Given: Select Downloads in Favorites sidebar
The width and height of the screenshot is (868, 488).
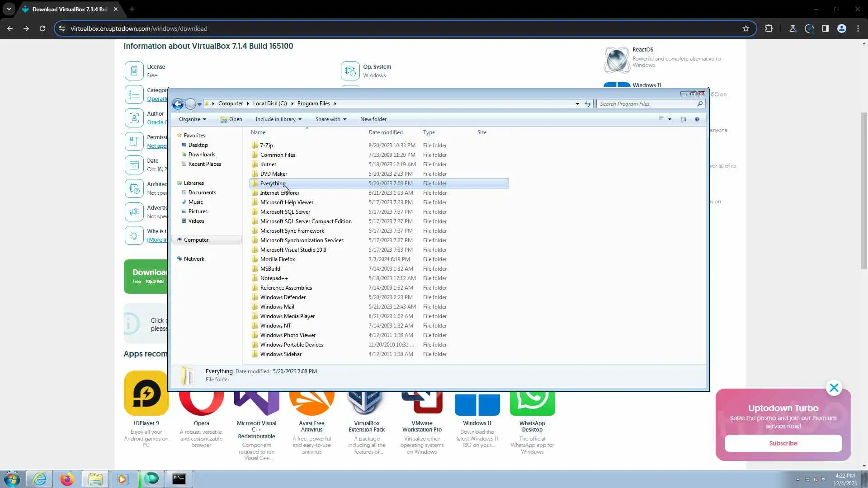Looking at the screenshot, I should click(x=201, y=155).
